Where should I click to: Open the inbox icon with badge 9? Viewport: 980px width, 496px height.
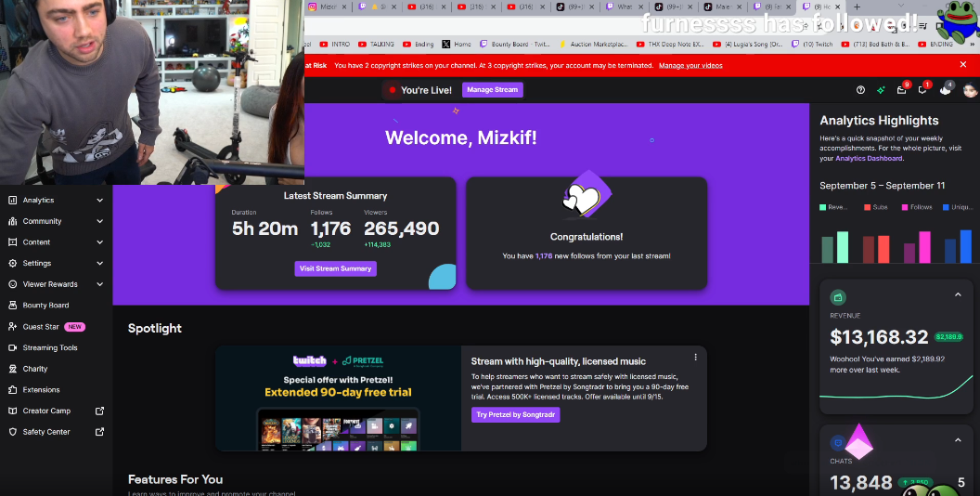click(x=901, y=90)
